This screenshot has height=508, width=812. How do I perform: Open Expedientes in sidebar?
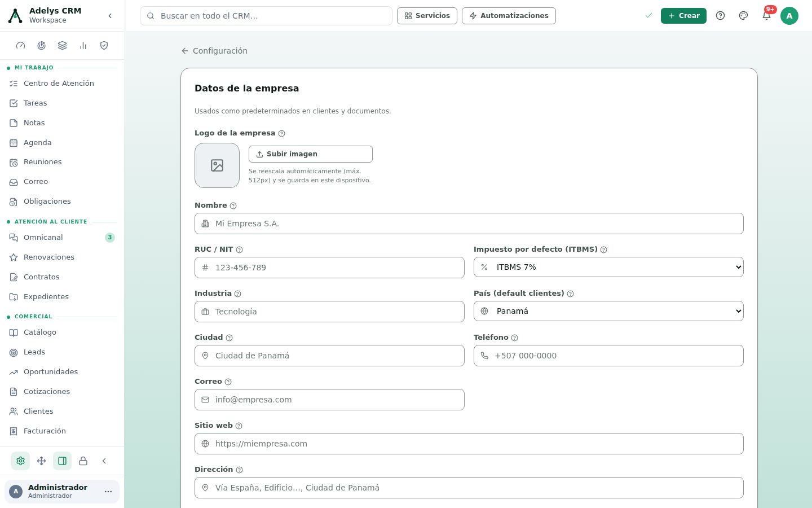coord(62,297)
